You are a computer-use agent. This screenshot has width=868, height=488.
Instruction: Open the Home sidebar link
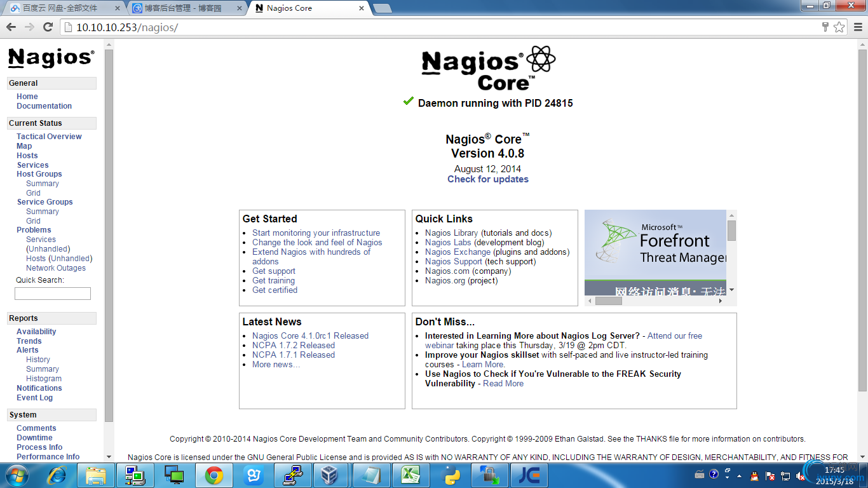point(27,97)
